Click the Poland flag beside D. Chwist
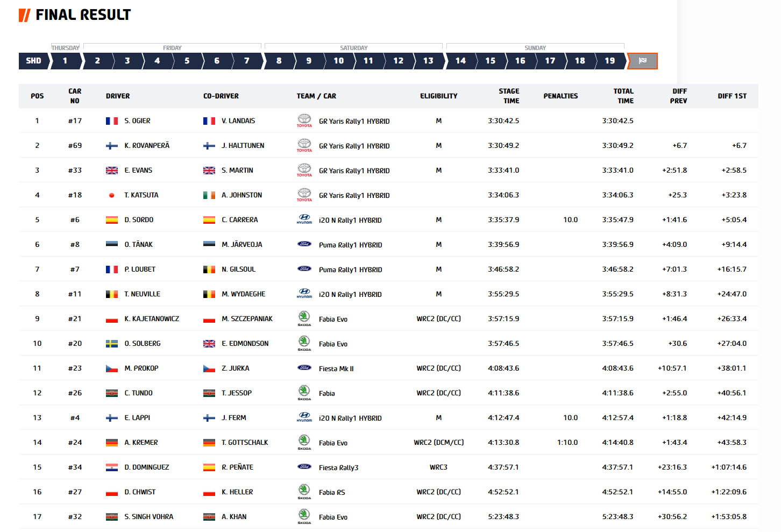 pyautogui.click(x=112, y=492)
